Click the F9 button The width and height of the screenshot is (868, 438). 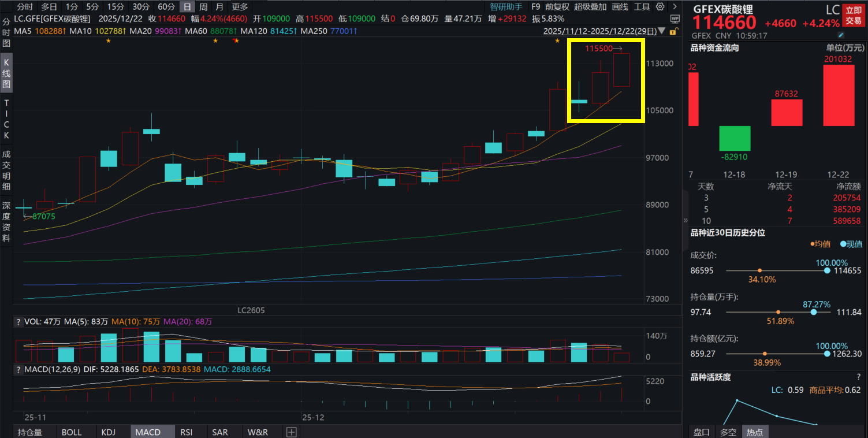click(x=535, y=7)
